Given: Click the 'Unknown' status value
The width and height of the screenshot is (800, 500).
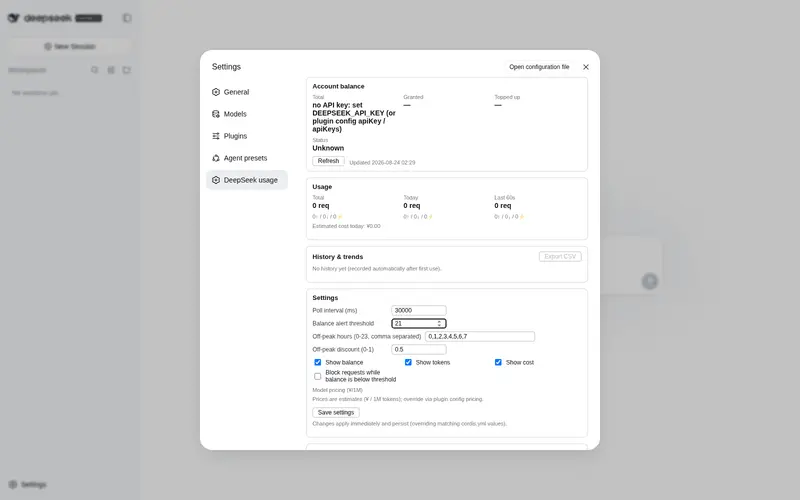Looking at the screenshot, I should [x=328, y=148].
